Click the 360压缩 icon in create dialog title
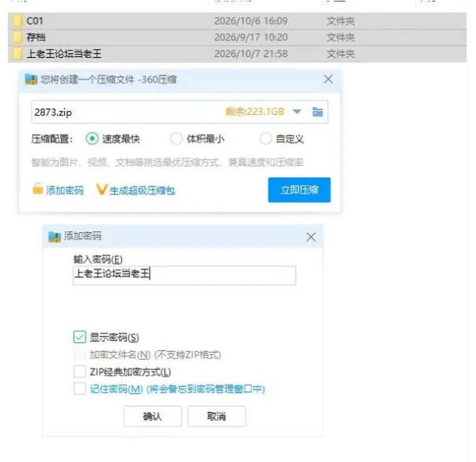This screenshot has width=476, height=462. point(31,79)
